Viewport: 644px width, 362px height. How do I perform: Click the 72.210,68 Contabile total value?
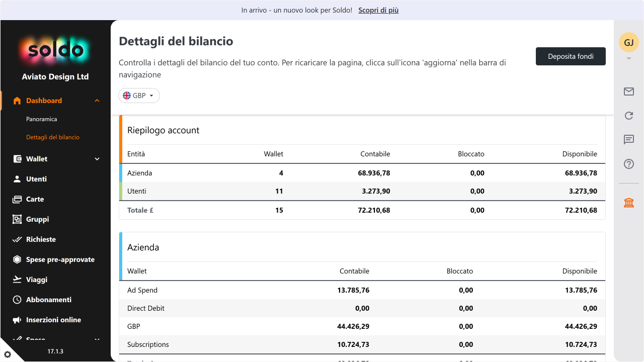click(x=374, y=210)
